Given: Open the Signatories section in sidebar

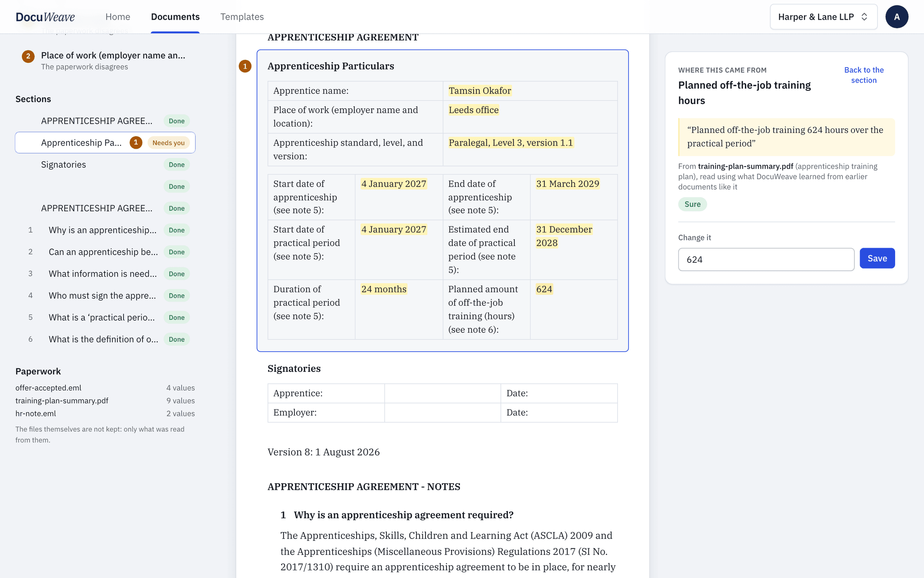Looking at the screenshot, I should (x=105, y=165).
